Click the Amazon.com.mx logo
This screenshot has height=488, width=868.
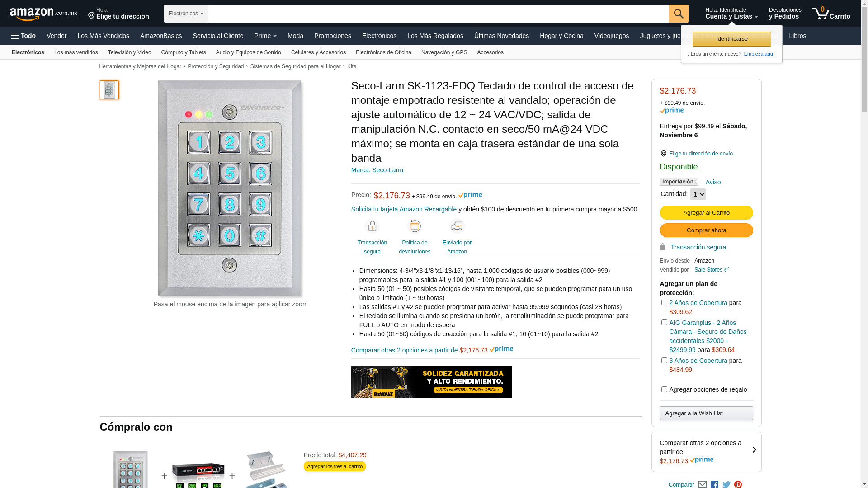pyautogui.click(x=43, y=14)
